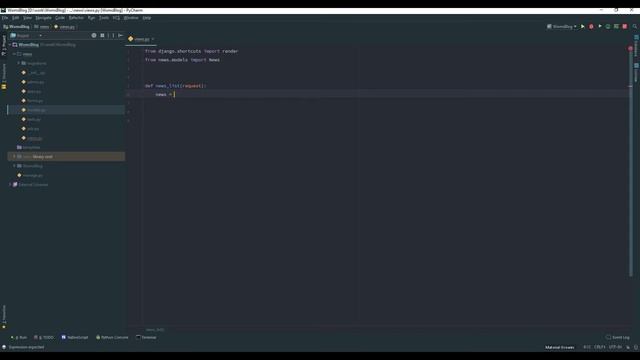Select the venv library root row
The width and height of the screenshot is (640, 360).
click(66, 157)
